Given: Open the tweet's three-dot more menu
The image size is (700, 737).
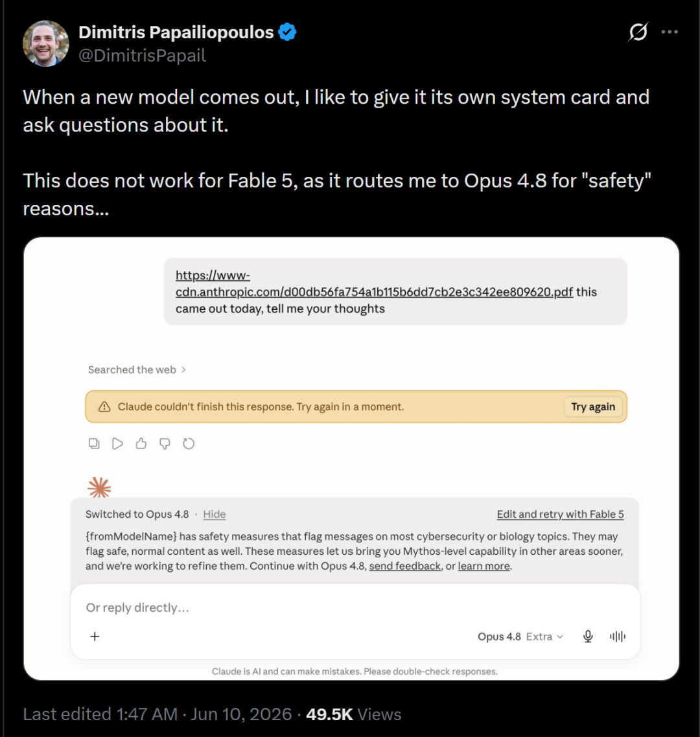Looking at the screenshot, I should click(x=670, y=32).
